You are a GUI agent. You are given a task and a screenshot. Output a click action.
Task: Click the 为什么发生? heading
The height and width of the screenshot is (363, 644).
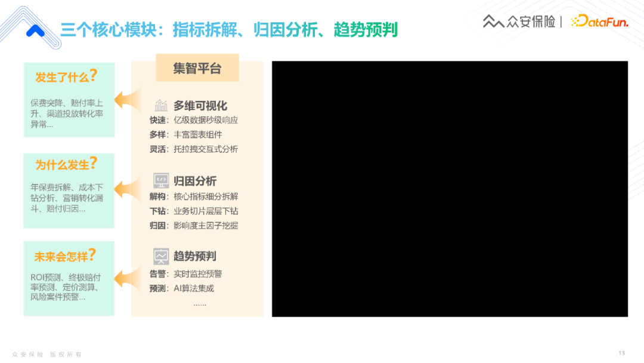pyautogui.click(x=66, y=164)
